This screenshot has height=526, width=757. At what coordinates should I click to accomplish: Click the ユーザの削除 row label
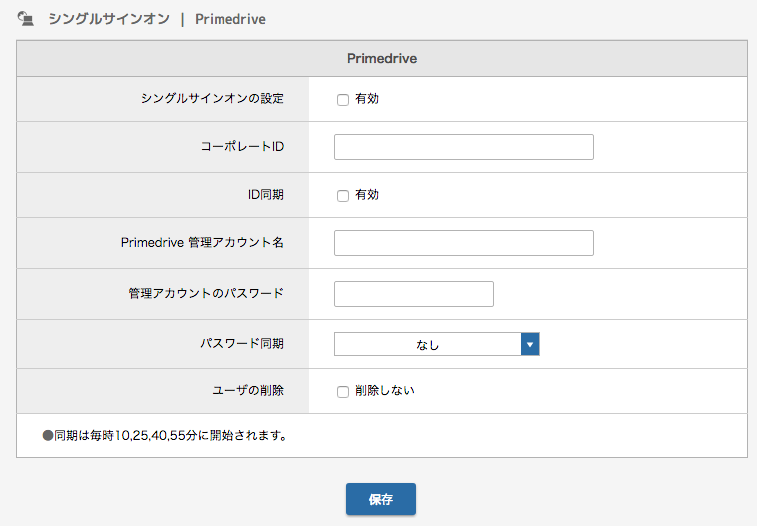coord(248,390)
